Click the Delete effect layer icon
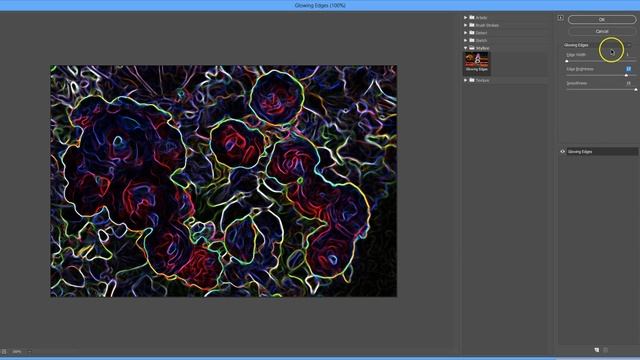Image resolution: width=640 pixels, height=360 pixels. (x=606, y=350)
